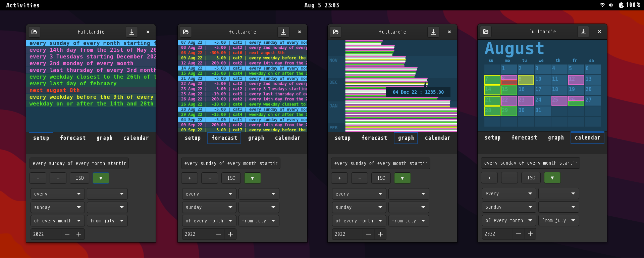Toggle green triangle button in third window
644x258 pixels.
[x=402, y=178]
